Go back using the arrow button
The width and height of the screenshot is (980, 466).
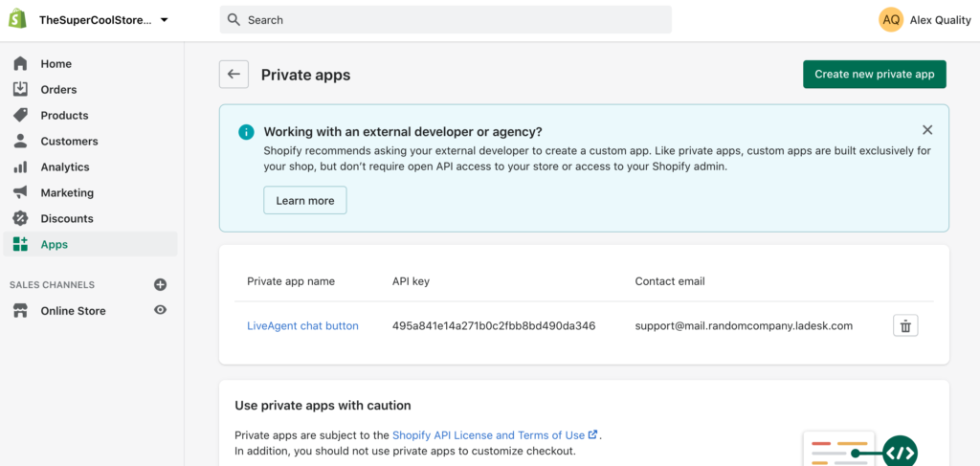(x=234, y=75)
